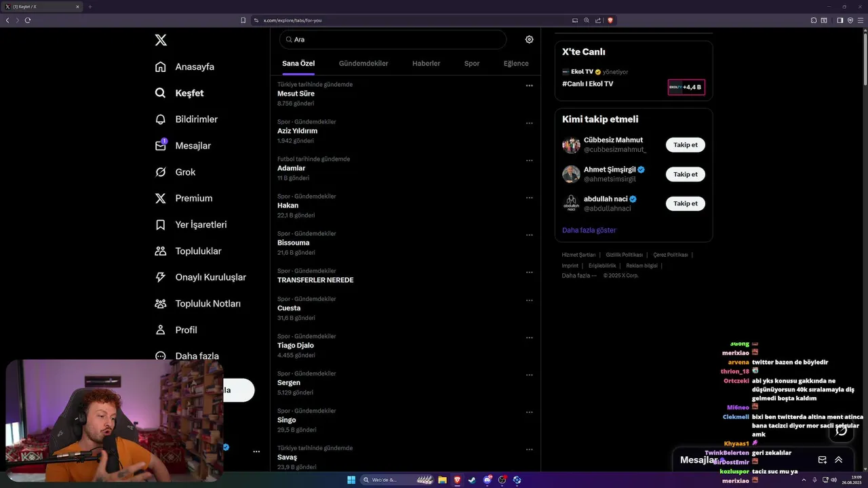
Task: Open more options for Singo trend
Action: pyautogui.click(x=529, y=412)
